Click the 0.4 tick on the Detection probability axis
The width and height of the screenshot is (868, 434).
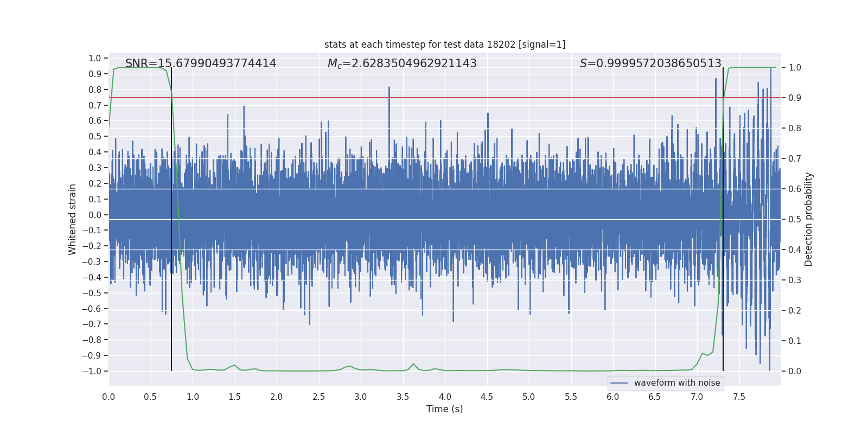(795, 250)
